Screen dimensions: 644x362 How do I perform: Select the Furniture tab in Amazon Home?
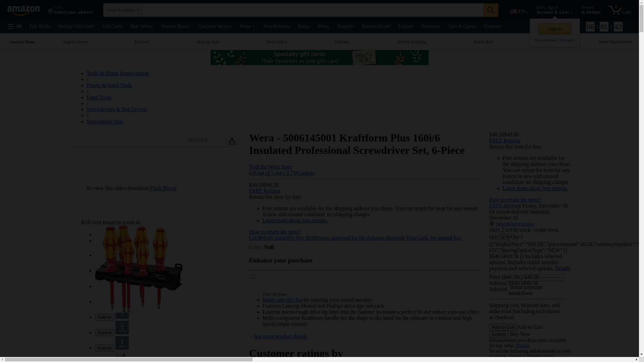pyautogui.click(x=342, y=42)
